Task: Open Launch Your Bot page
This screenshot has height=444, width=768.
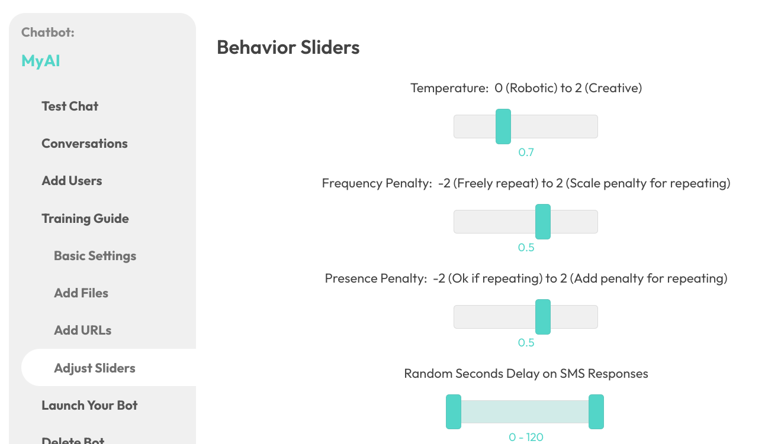Action: coord(89,405)
